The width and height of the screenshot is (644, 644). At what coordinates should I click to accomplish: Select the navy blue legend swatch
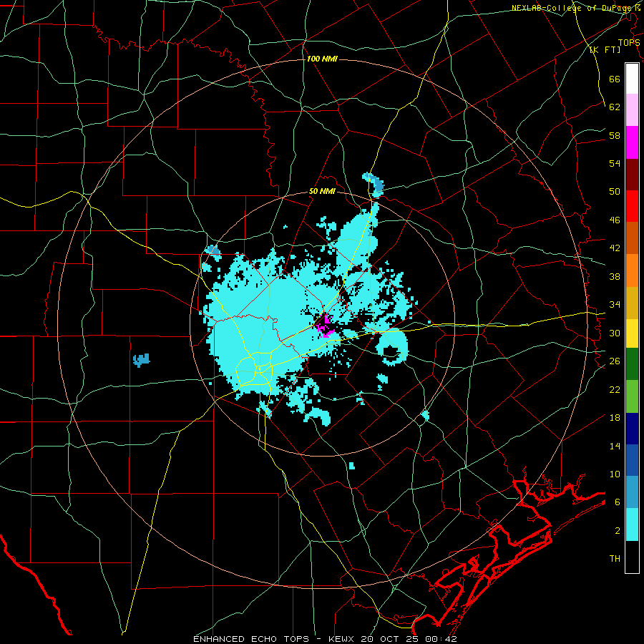632,429
